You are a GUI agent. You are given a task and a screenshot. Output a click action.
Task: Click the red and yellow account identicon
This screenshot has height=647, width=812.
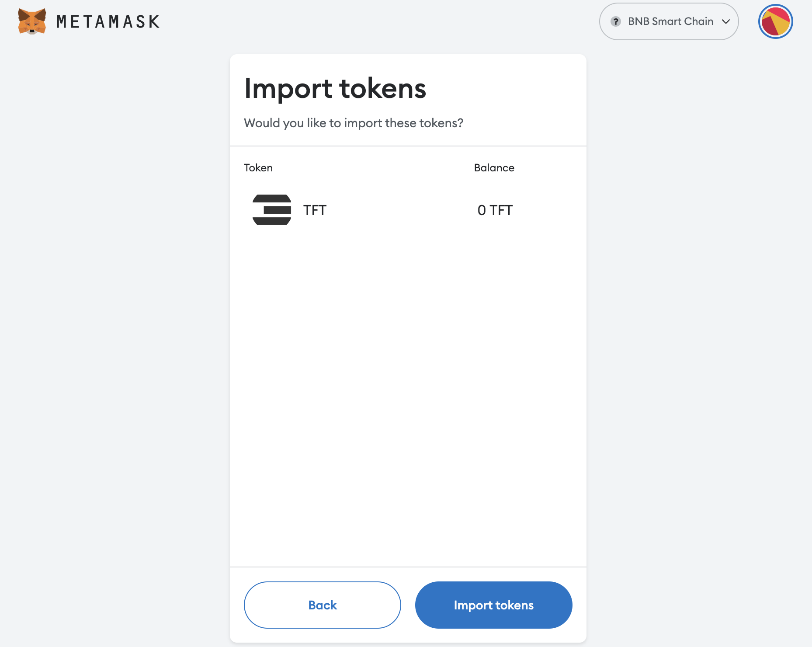tap(775, 21)
